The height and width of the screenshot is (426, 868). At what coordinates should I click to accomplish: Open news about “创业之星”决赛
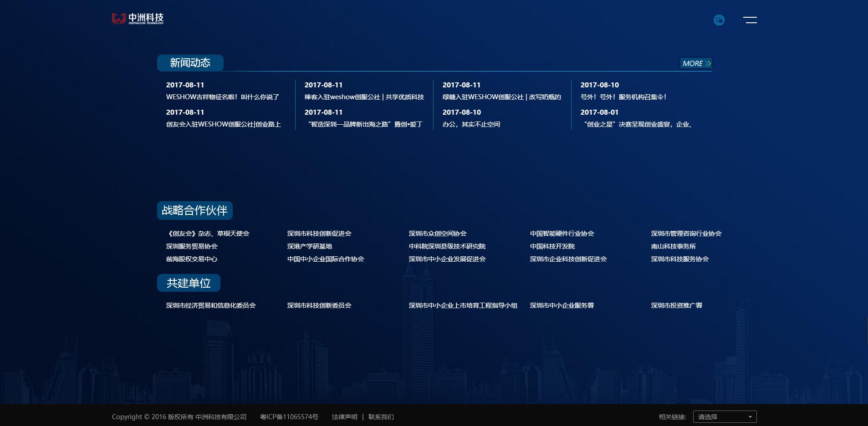pyautogui.click(x=638, y=124)
